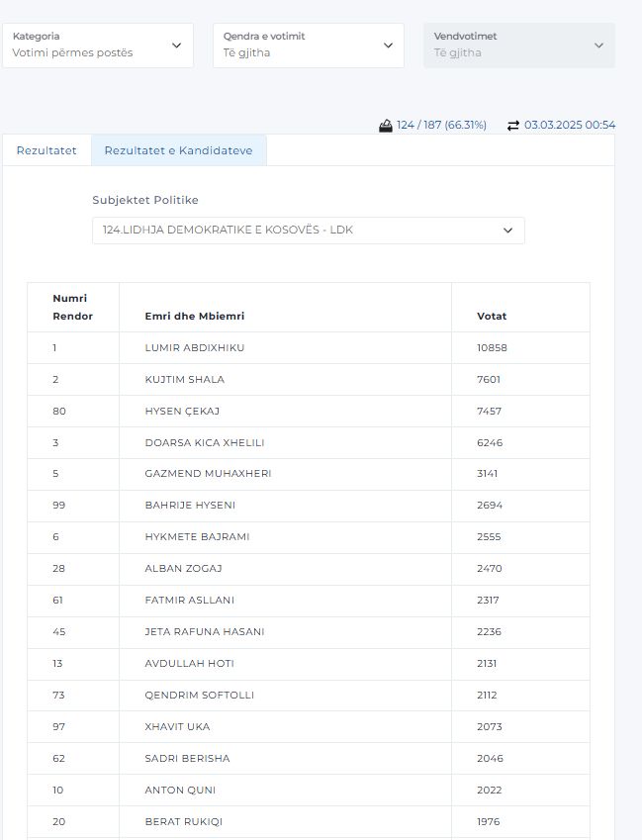Click the 03.03.2025 00:54 timestamp
This screenshot has height=840, width=642.
(x=570, y=126)
